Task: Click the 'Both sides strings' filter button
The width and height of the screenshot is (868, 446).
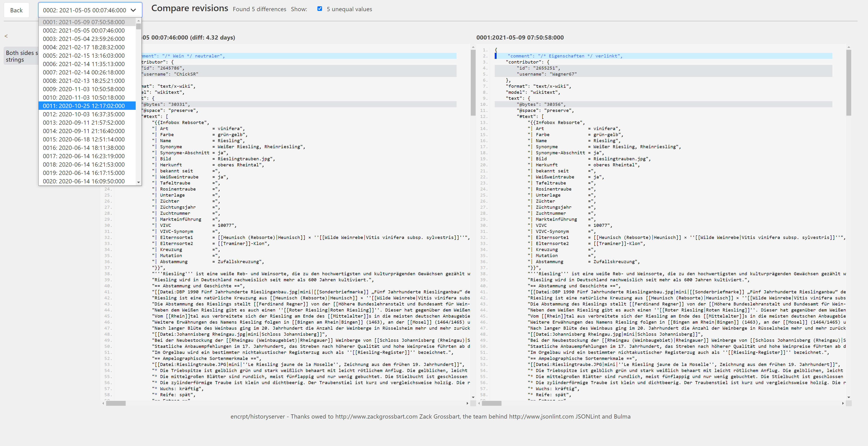Action: (21, 56)
